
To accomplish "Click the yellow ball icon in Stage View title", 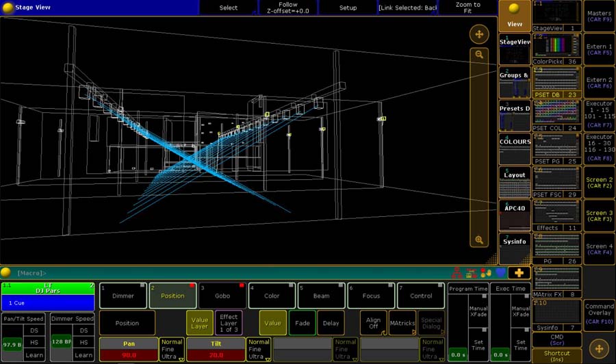I will [8, 8].
